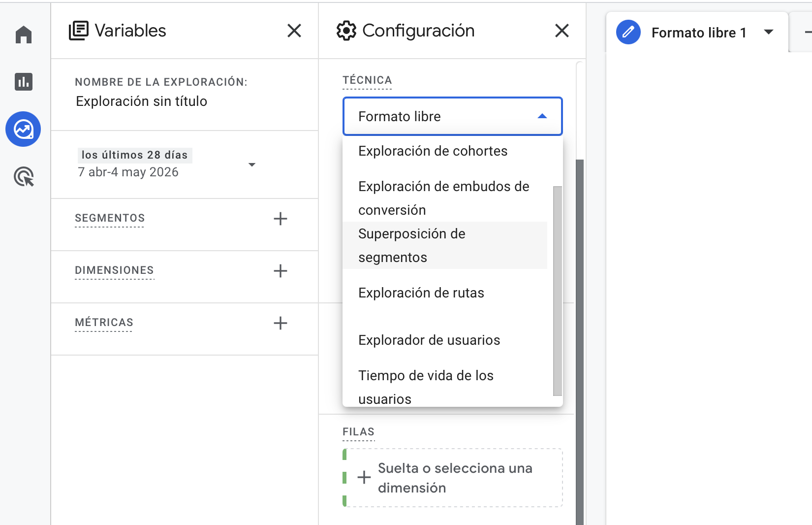The image size is (812, 525).
Task: Add a new dimension with plus icon
Action: [x=281, y=271]
